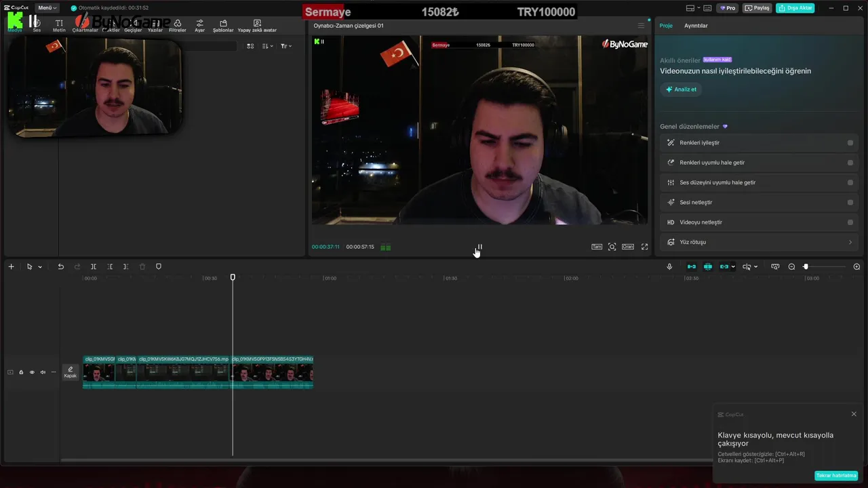
Task: Toggle auto snapping on timeline
Action: 708,266
